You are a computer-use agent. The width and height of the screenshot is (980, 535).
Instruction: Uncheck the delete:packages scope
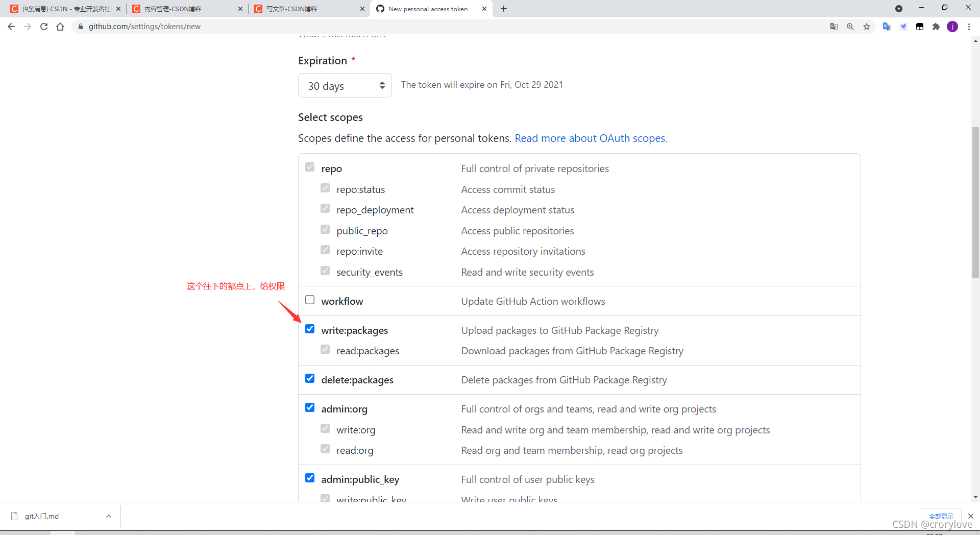click(310, 378)
